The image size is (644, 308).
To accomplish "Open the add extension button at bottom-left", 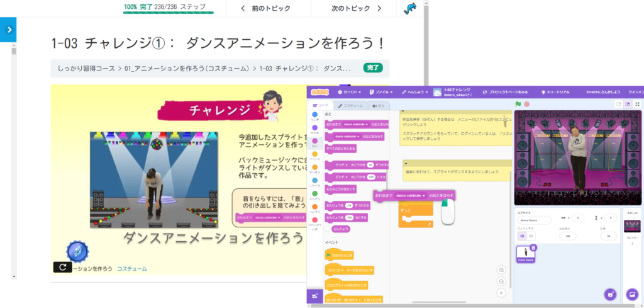I will 314,295.
